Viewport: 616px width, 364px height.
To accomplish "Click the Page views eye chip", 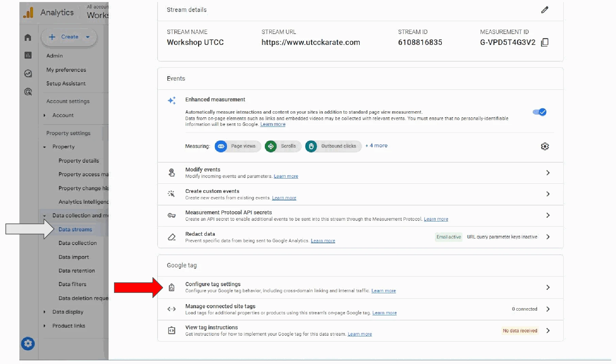I will pos(238,146).
